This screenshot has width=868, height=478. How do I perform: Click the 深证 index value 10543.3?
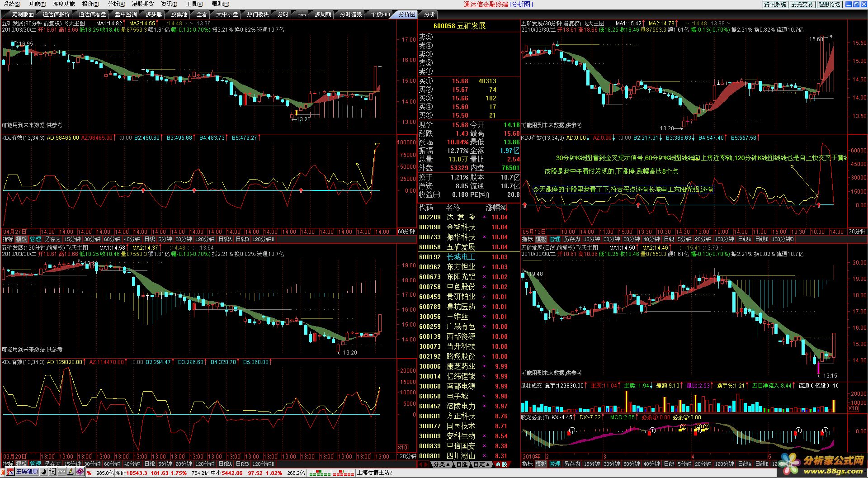click(x=137, y=473)
